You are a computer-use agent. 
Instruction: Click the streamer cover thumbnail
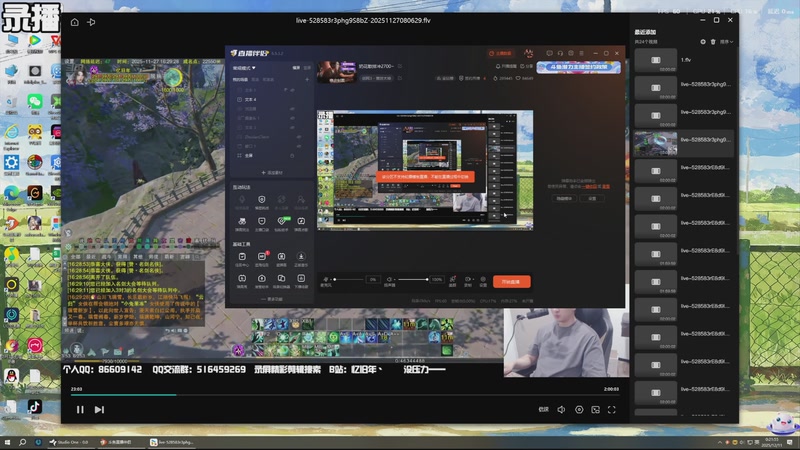(337, 72)
